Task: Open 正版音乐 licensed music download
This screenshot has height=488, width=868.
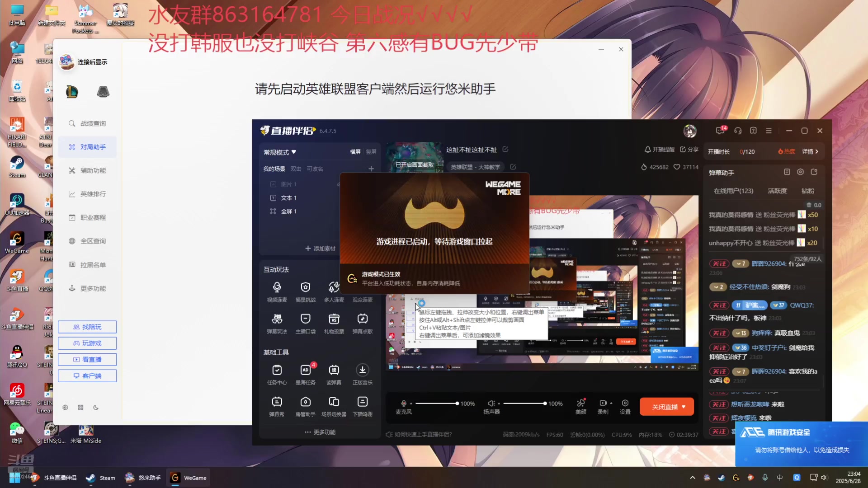Action: [362, 375]
